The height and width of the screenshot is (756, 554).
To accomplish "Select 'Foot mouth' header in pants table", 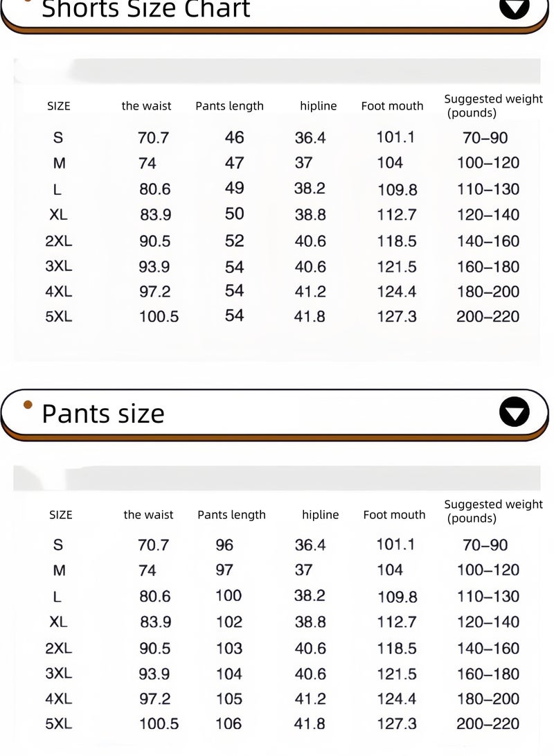I will tap(395, 515).
